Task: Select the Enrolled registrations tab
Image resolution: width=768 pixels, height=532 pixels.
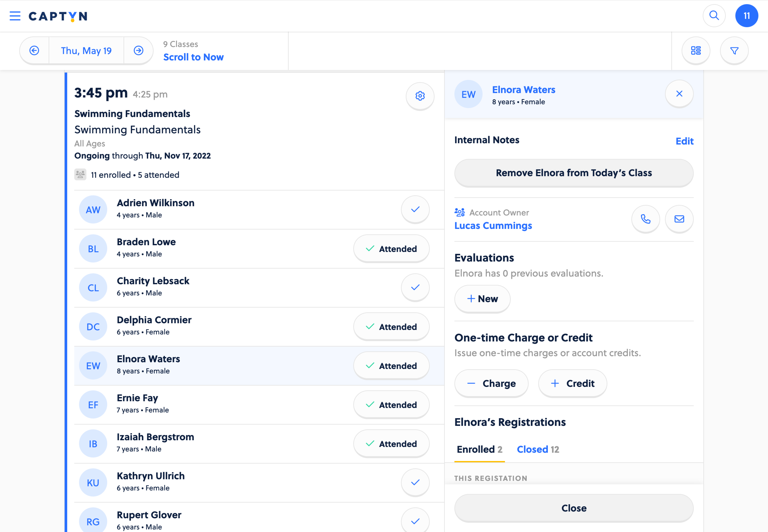Action: [479, 449]
